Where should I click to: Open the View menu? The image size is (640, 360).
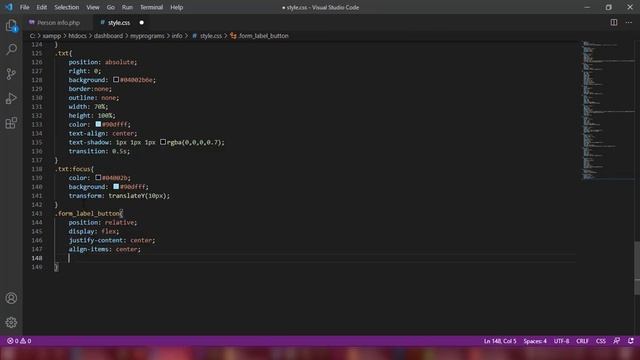(93, 7)
